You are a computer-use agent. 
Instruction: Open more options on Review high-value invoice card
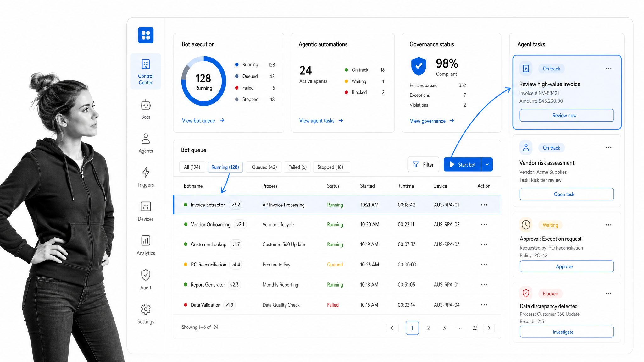(x=608, y=69)
